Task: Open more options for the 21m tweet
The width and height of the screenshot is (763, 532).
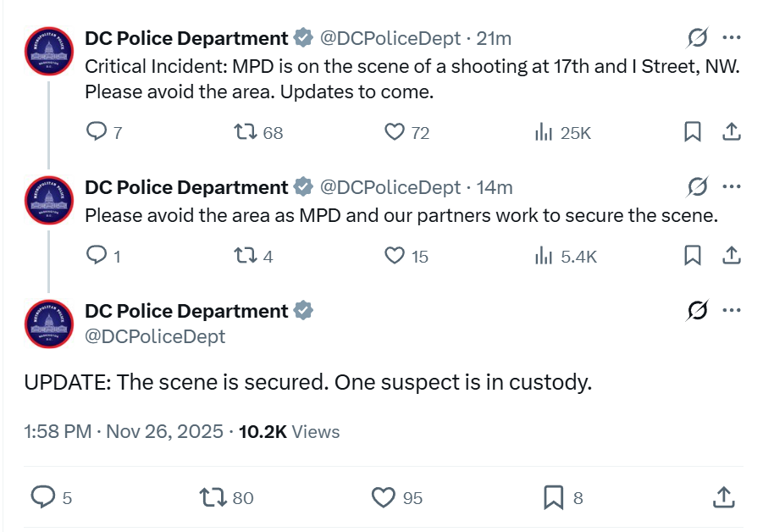Action: tap(732, 37)
